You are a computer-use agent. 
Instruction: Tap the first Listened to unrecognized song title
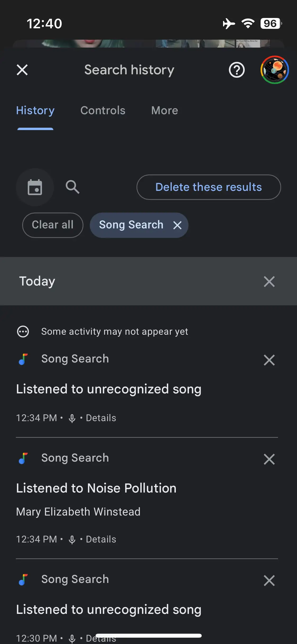109,389
